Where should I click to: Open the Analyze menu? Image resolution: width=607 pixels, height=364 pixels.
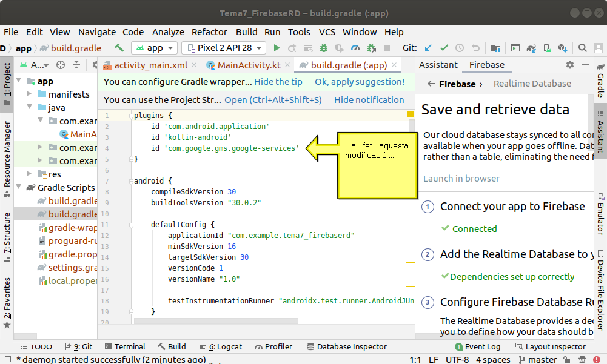[x=168, y=32]
